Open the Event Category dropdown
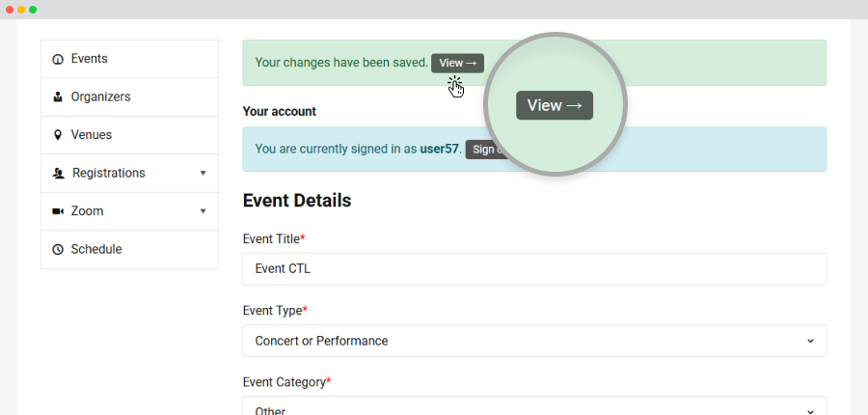 (x=534, y=405)
